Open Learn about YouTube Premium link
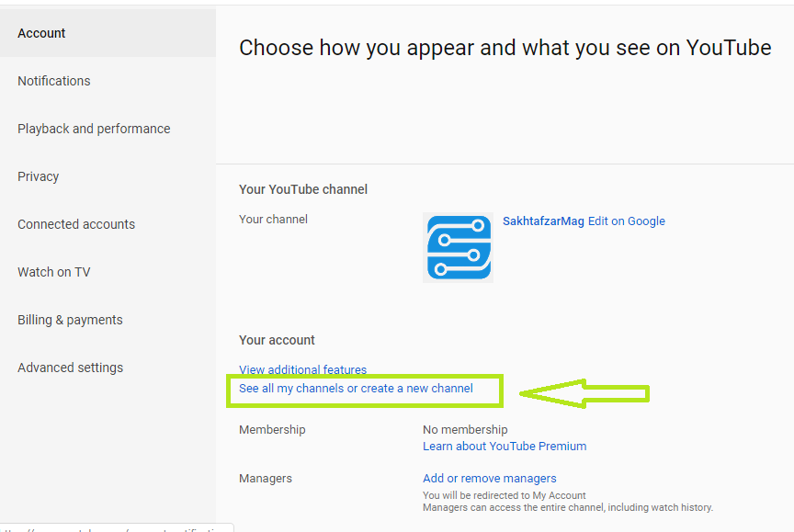The image size is (794, 532). pyautogui.click(x=505, y=447)
